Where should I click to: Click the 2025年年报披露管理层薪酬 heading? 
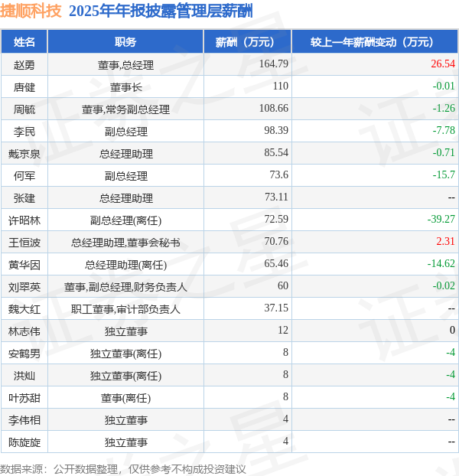click(161, 11)
